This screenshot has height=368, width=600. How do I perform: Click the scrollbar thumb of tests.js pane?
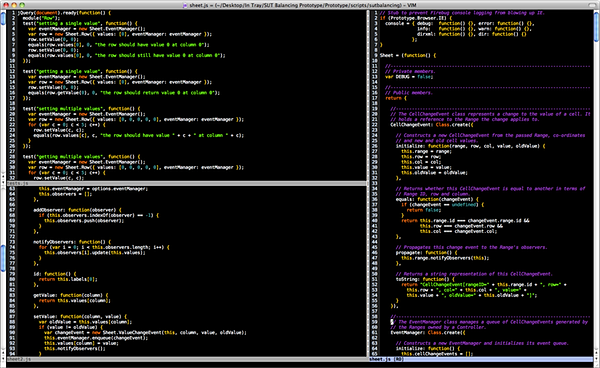pos(3,18)
